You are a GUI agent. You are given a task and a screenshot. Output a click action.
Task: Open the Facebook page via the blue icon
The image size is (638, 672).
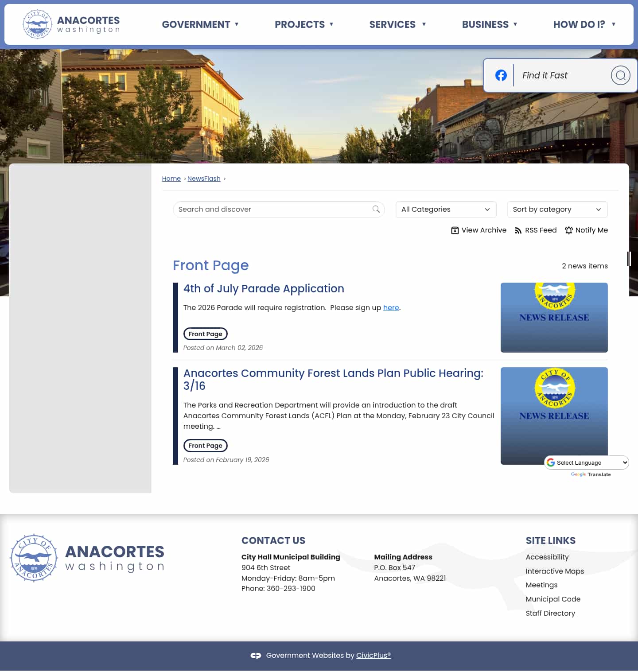tap(501, 75)
